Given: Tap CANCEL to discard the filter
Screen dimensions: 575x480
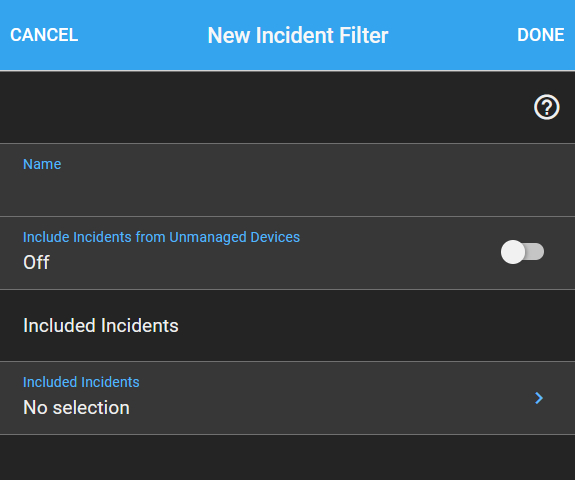Looking at the screenshot, I should point(44,35).
